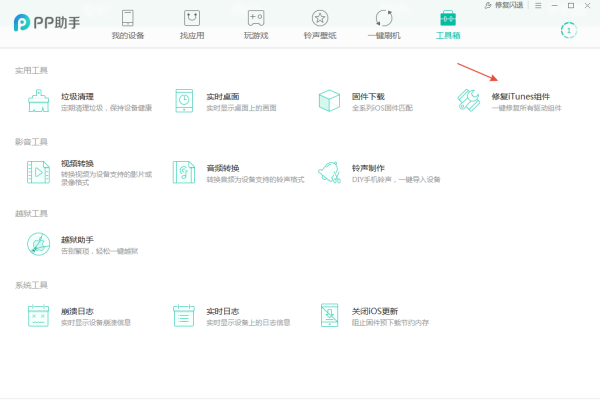Open the download count circle indicator

coord(569,30)
